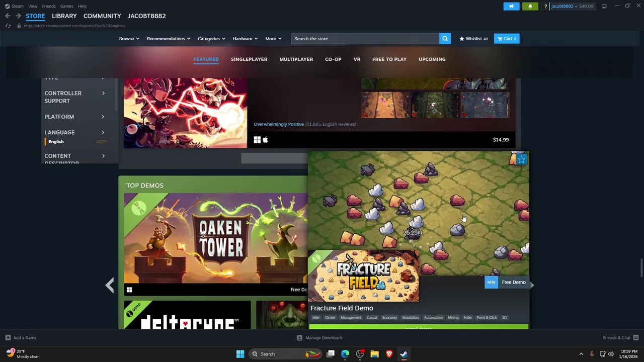
Task: Open the Windows Start menu
Action: (240, 354)
